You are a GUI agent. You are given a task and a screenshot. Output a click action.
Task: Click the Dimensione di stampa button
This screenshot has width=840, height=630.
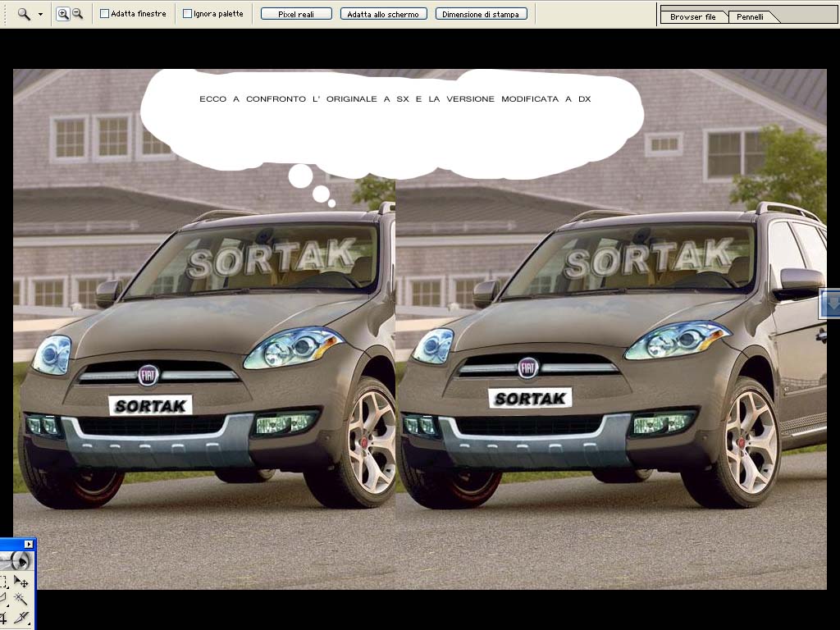tap(481, 14)
